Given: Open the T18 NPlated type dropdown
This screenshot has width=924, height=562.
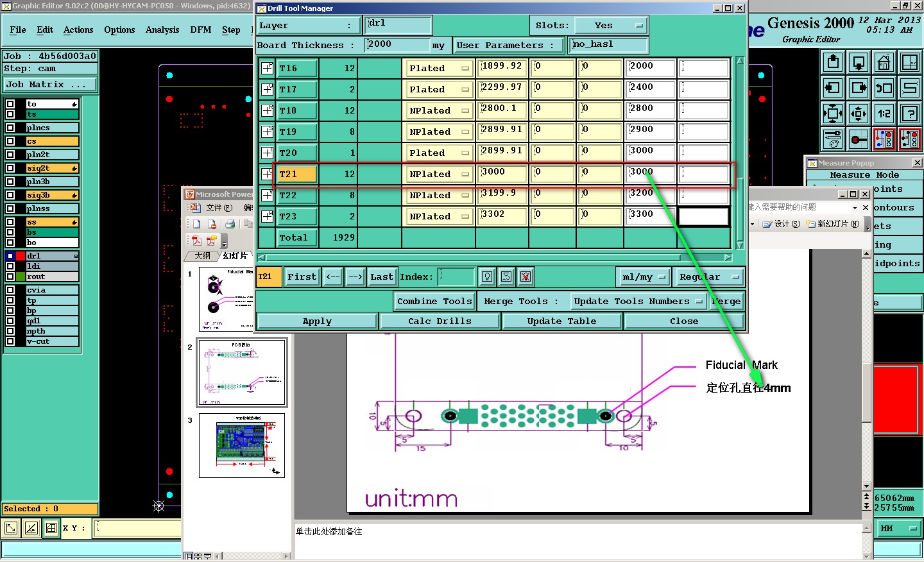Looking at the screenshot, I should point(439,110).
